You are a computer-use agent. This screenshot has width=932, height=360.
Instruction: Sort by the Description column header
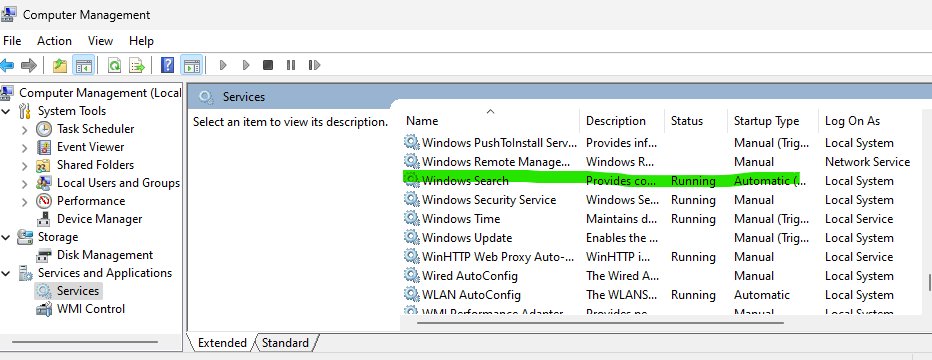[622, 121]
